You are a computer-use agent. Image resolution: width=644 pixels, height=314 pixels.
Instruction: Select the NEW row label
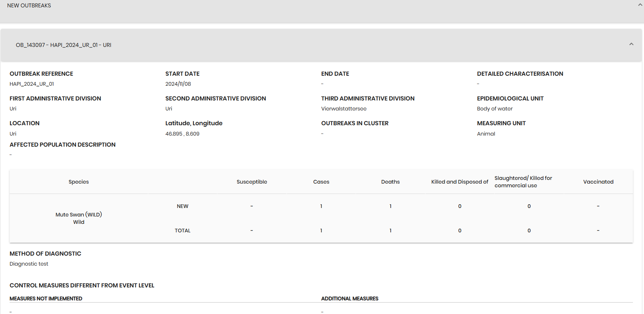[x=182, y=206]
